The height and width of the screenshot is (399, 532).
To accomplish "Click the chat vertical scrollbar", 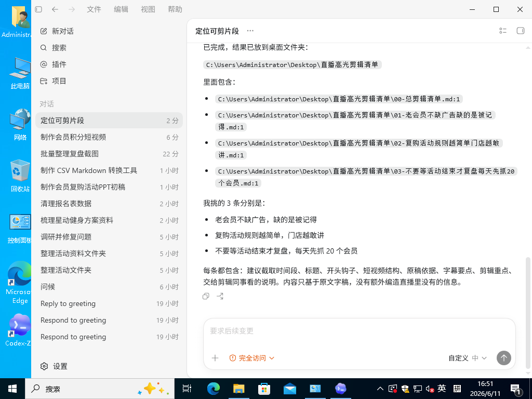I will coord(528,312).
